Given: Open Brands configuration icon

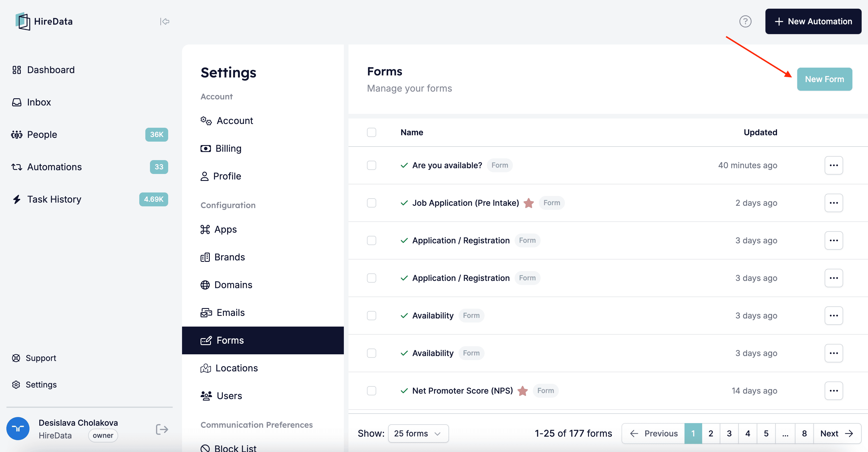Looking at the screenshot, I should tap(205, 257).
